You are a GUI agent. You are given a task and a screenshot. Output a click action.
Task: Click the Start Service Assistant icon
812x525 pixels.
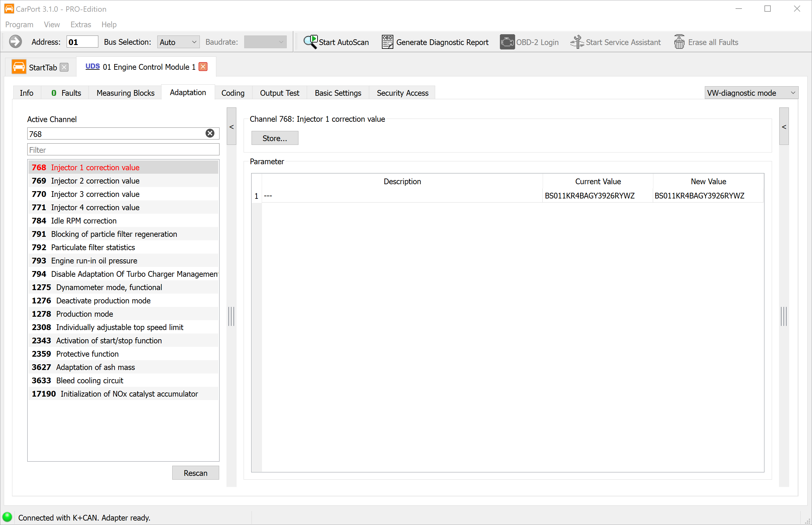pyautogui.click(x=577, y=42)
